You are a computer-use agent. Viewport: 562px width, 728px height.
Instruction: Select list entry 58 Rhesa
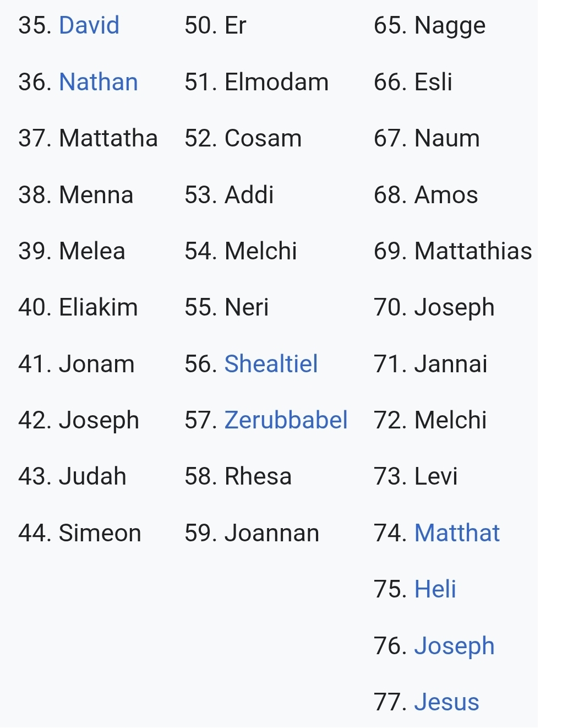[x=238, y=476]
